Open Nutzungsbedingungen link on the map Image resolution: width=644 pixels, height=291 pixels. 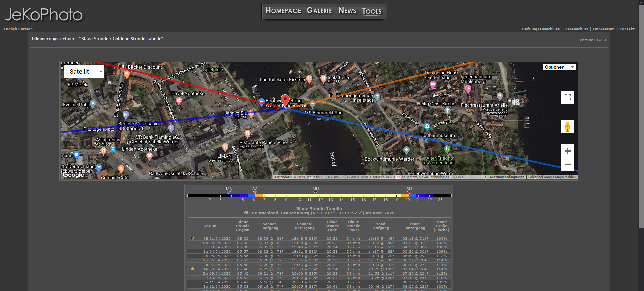point(507,177)
